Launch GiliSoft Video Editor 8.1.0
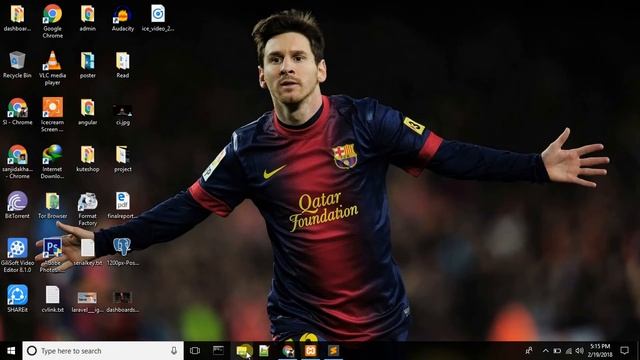The image size is (640, 360). click(17, 255)
